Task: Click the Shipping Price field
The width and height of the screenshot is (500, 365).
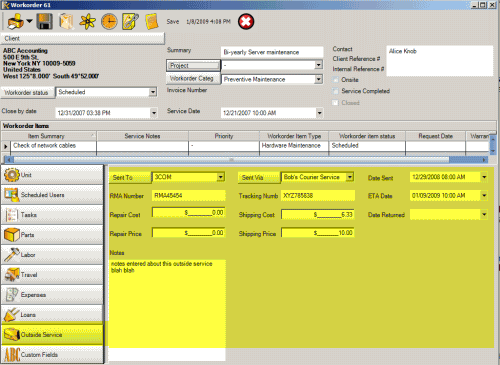Action: coord(318,233)
